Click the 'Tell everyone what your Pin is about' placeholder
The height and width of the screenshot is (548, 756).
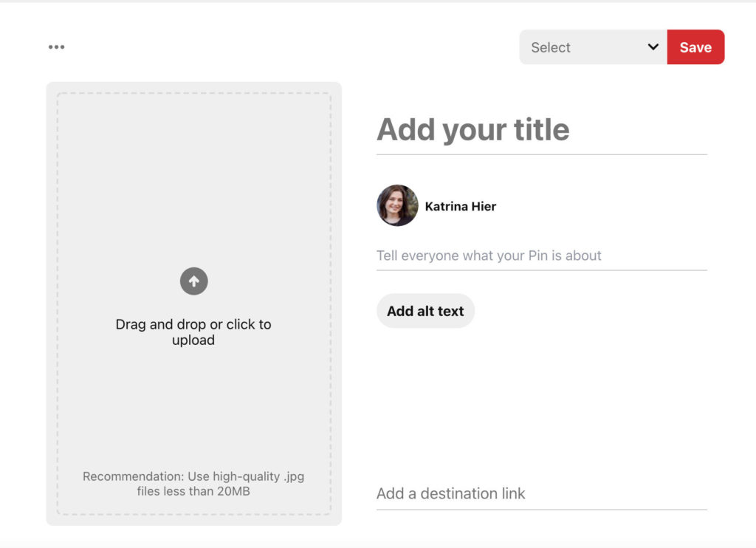[489, 256]
